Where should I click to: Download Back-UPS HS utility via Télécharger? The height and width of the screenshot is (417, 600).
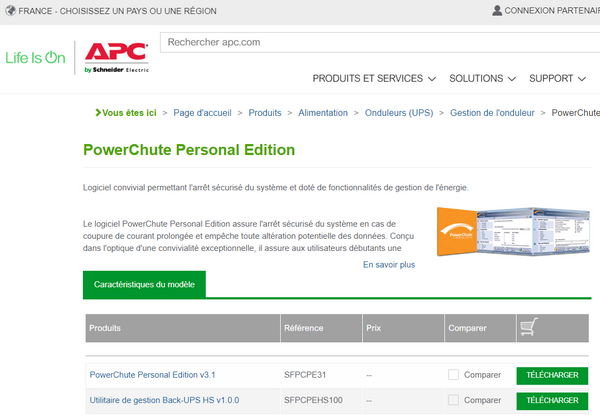(552, 401)
